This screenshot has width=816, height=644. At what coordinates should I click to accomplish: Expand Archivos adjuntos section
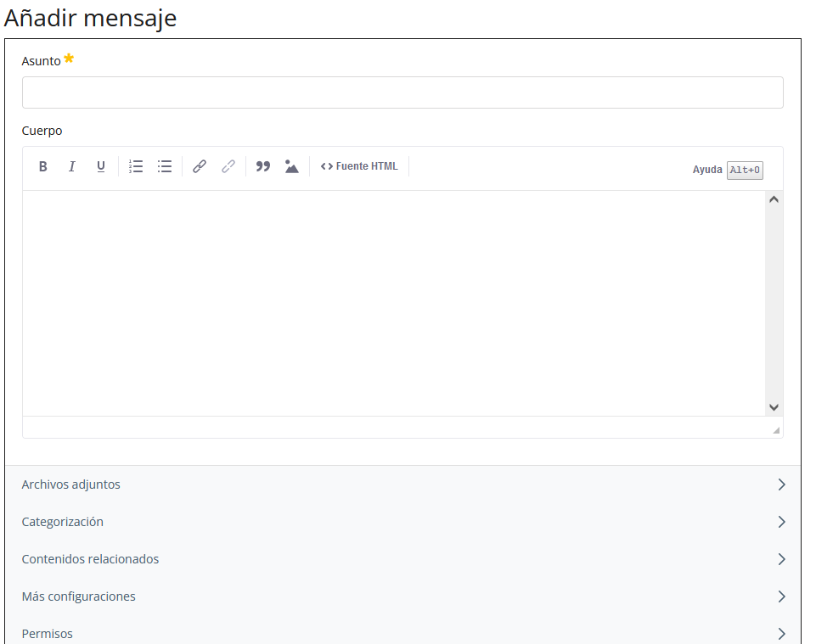[x=402, y=484]
